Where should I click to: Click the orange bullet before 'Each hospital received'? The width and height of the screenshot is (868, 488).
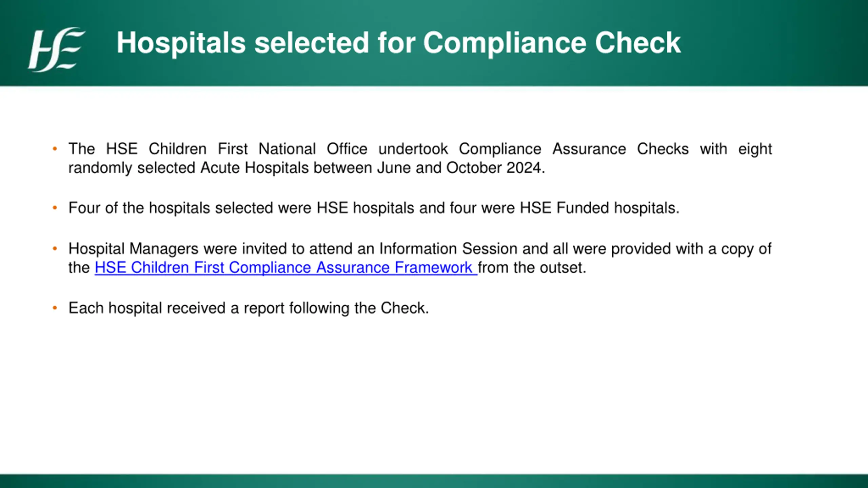coord(55,308)
